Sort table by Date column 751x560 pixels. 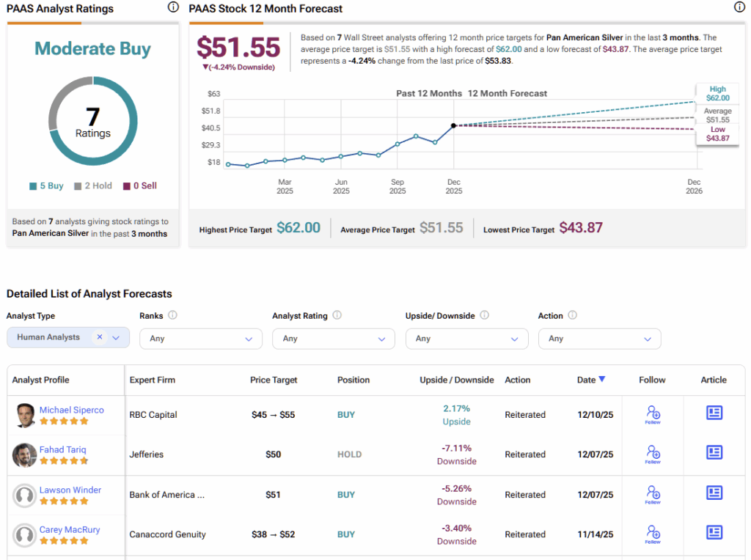click(590, 380)
